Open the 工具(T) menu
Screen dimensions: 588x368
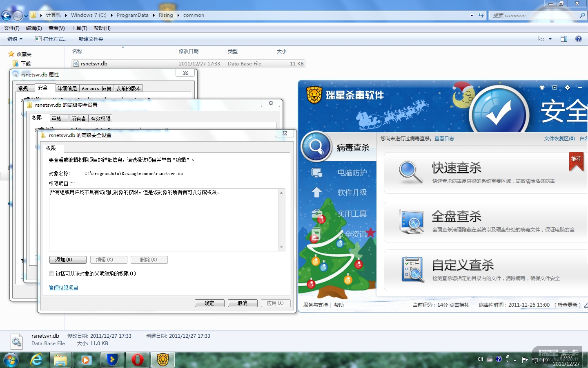pos(79,28)
